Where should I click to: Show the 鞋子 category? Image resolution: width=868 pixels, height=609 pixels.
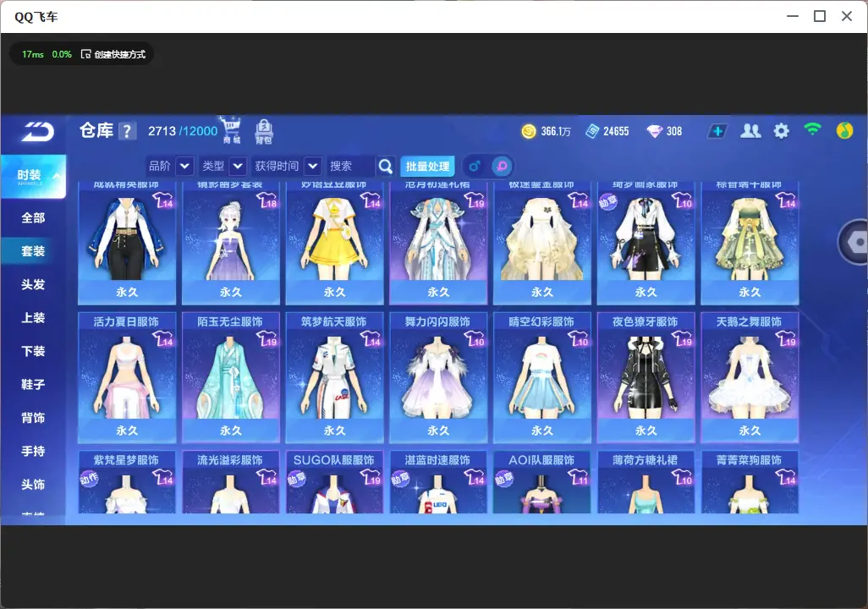click(33, 384)
